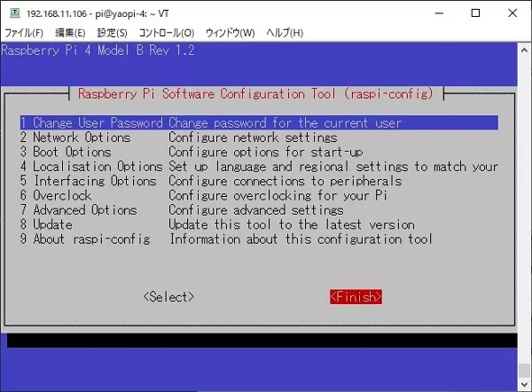Viewport: 532px width, 392px height.
Task: Maximize the terminal window
Action: coord(475,13)
